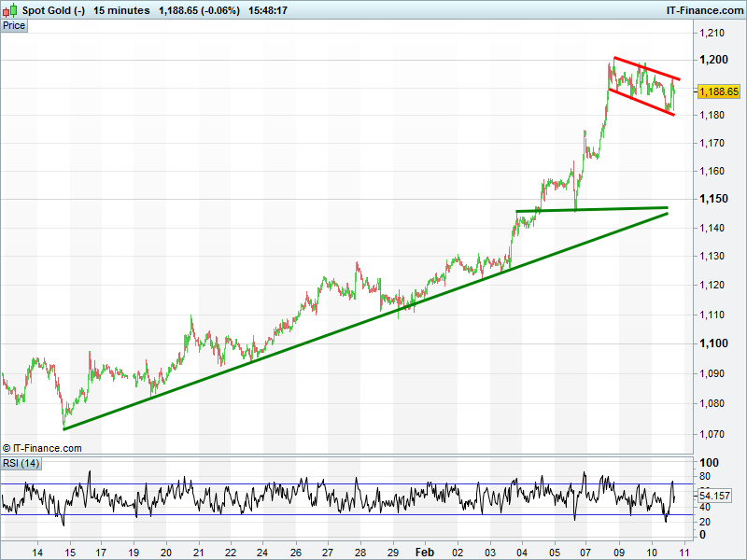
Task: Click the 54.157 RSI value tag
Action: tap(713, 496)
